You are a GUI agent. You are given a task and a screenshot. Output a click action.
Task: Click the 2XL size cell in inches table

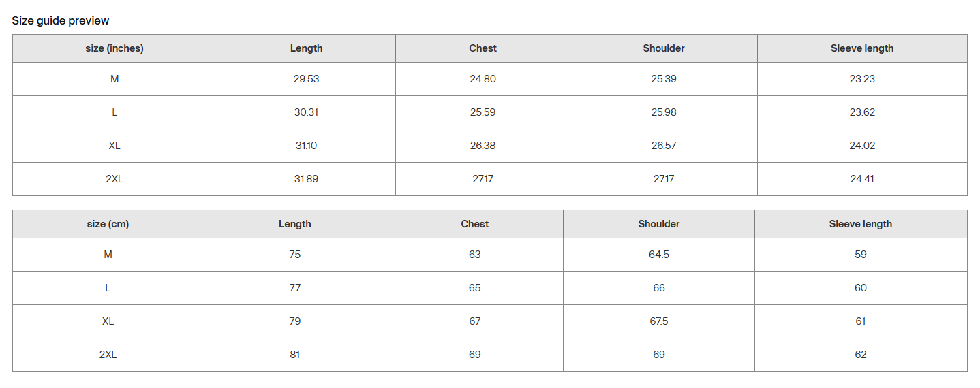114,179
